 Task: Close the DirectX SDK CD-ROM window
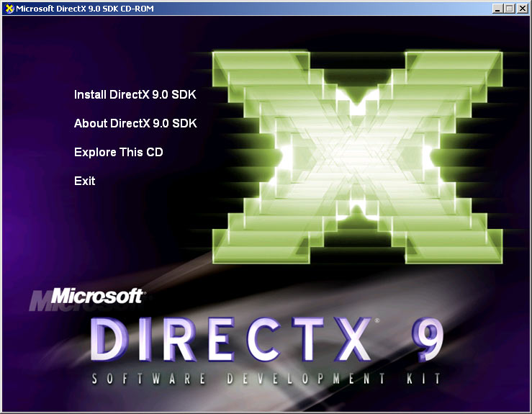tap(523, 9)
